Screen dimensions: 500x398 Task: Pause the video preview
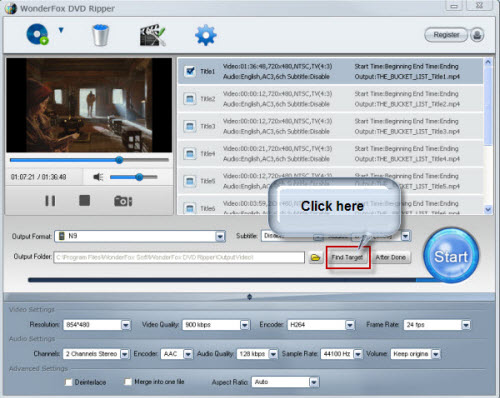(50, 201)
